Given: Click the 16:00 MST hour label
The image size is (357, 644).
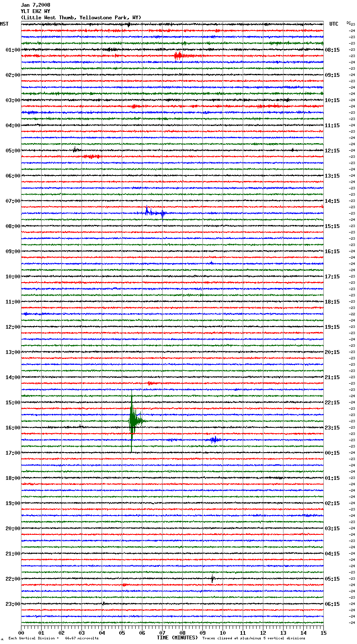Looking at the screenshot, I should tap(13, 428).
